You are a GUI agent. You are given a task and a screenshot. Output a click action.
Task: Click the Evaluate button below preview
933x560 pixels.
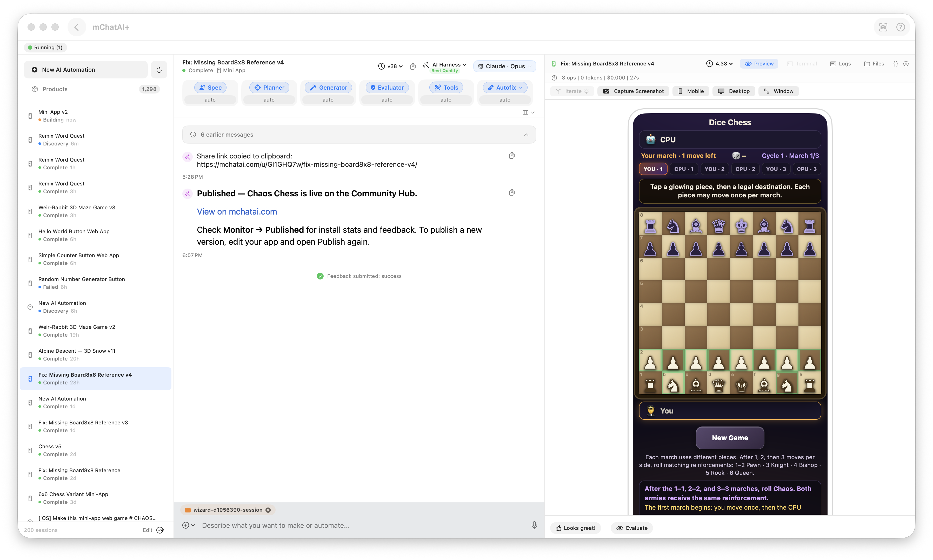632,528
